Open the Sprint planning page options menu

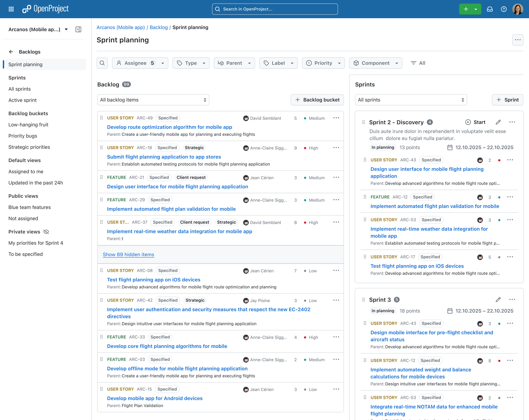pyautogui.click(x=518, y=40)
